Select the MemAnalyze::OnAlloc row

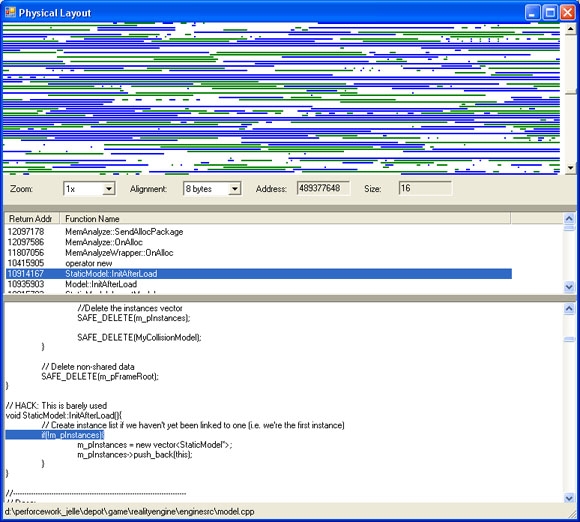(x=259, y=242)
